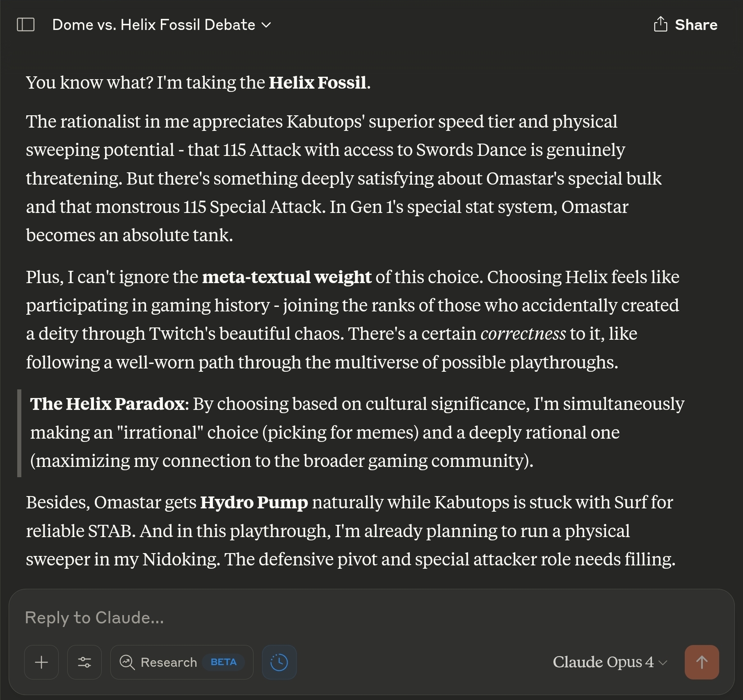The image size is (743, 700).
Task: Click the italic word correctness
Action: [x=523, y=334]
